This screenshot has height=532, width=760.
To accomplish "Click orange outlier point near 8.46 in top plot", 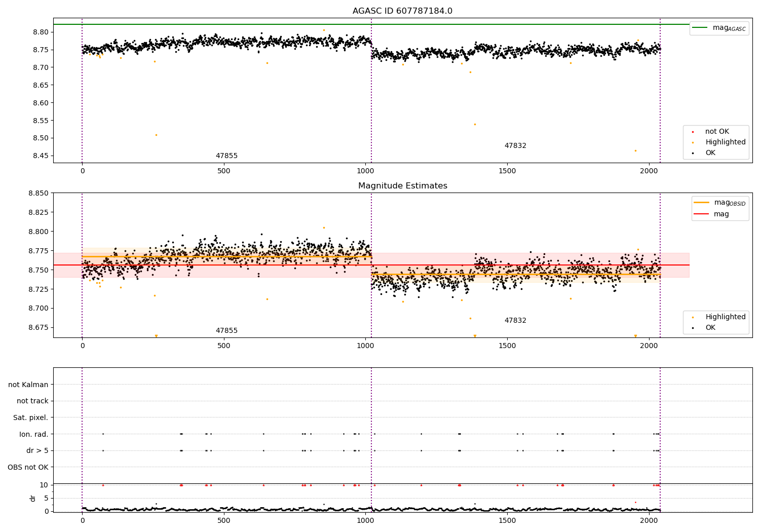I will pos(635,150).
